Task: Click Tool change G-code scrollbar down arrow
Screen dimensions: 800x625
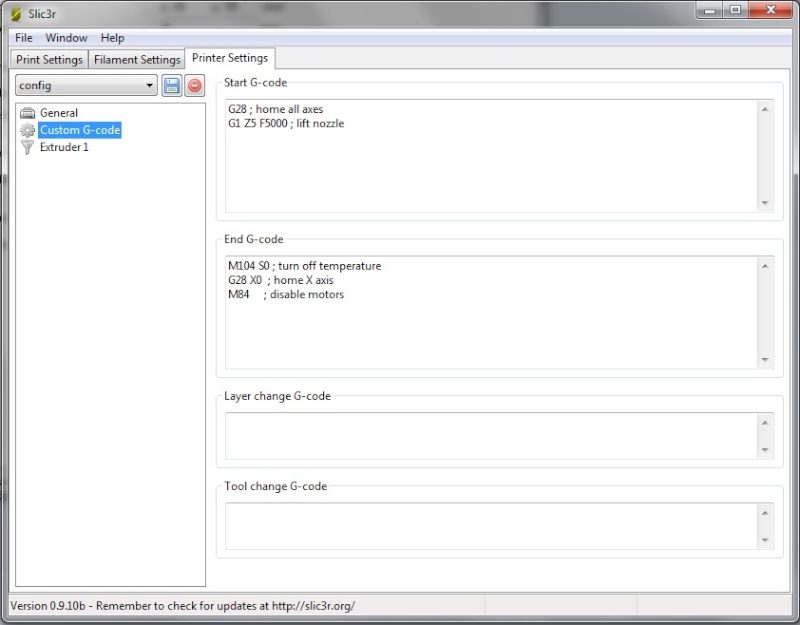Action: pos(765,540)
